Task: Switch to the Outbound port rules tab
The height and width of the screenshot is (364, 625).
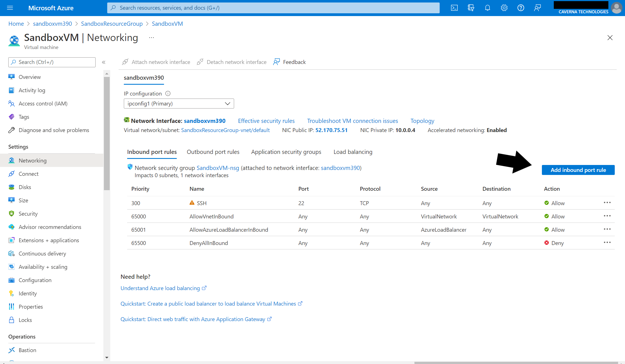Action: click(213, 152)
